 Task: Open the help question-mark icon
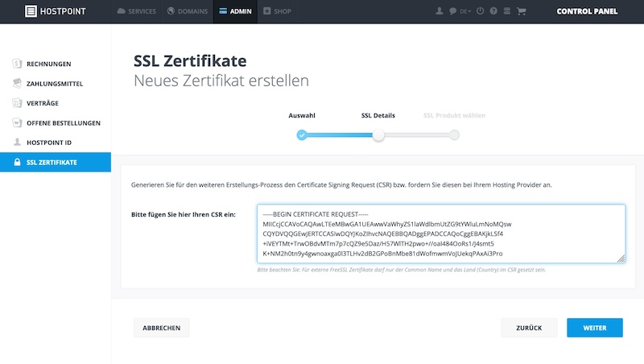493,11
